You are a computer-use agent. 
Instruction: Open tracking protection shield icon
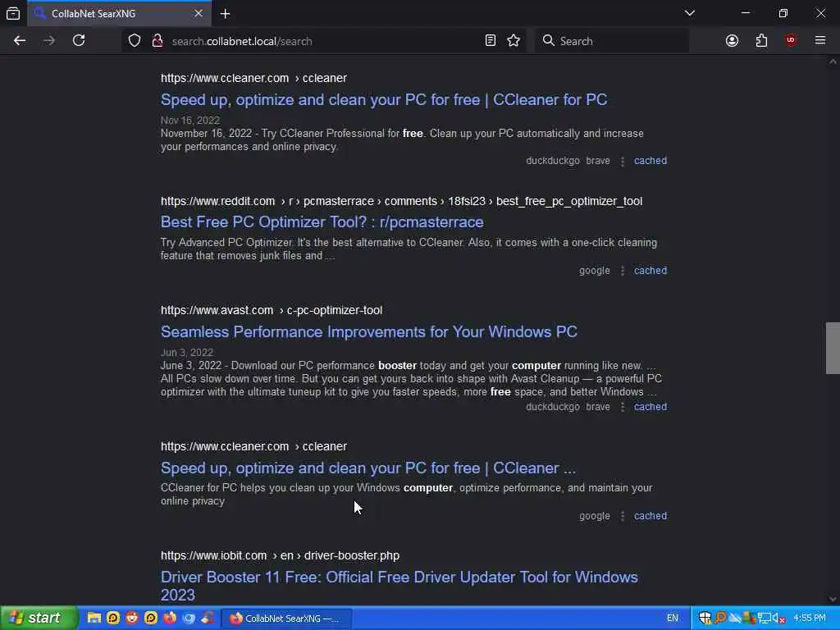pos(135,41)
